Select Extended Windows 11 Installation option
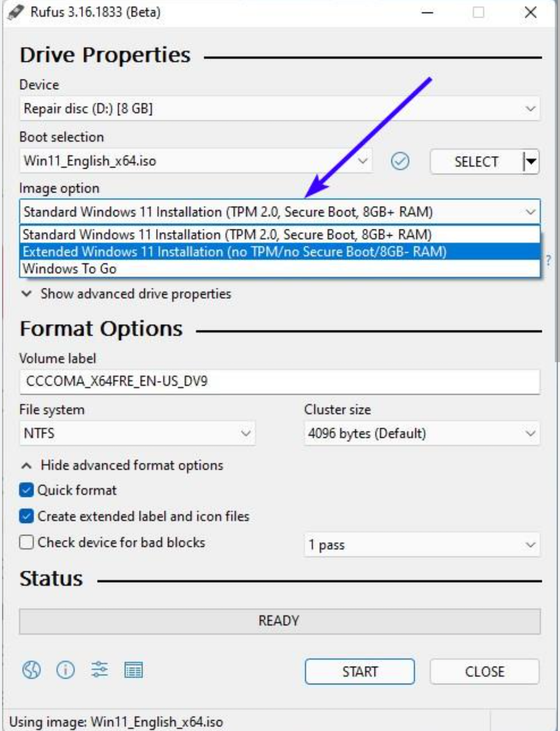The height and width of the screenshot is (731, 560). coord(234,252)
